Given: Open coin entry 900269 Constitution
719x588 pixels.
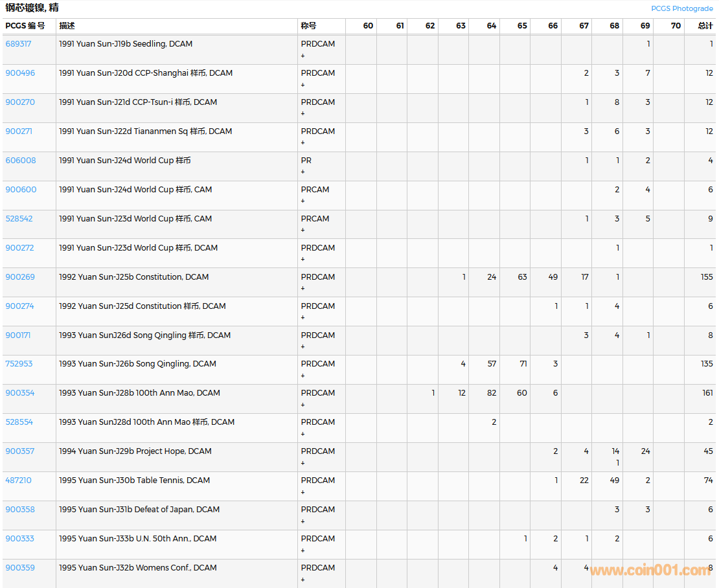Looking at the screenshot, I should pyautogui.click(x=20, y=277).
